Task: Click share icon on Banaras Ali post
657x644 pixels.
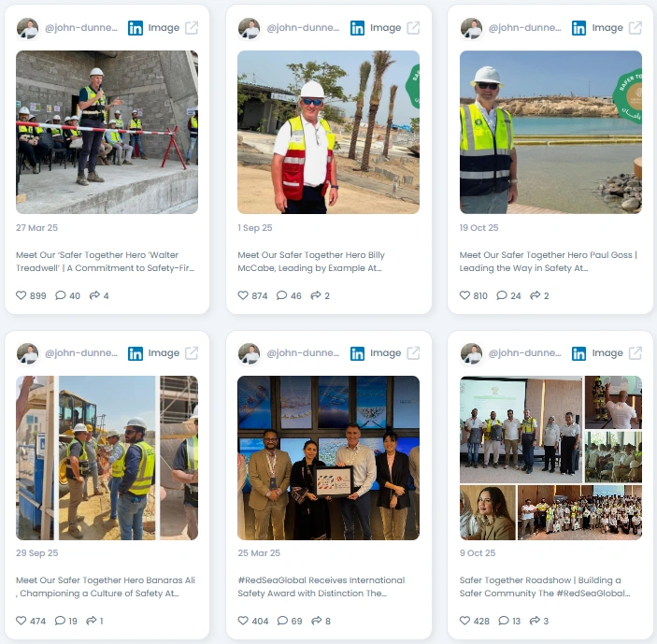Action: (x=91, y=621)
